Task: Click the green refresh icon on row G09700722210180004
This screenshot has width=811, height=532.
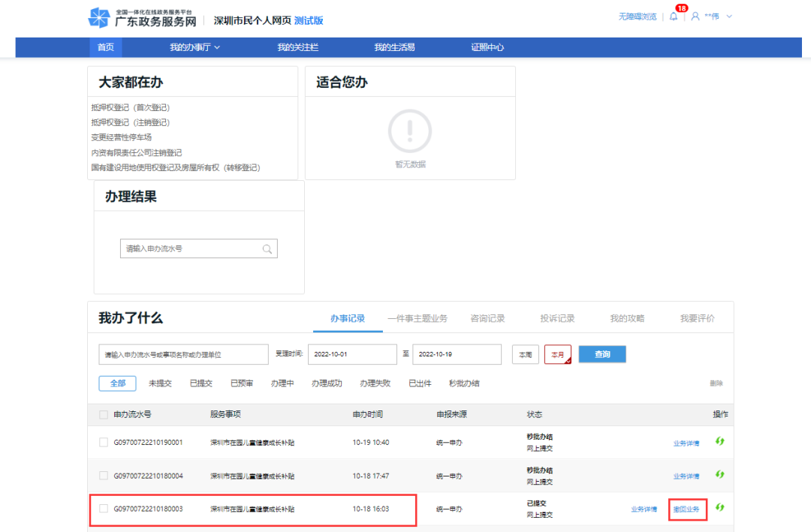Action: 720,474
